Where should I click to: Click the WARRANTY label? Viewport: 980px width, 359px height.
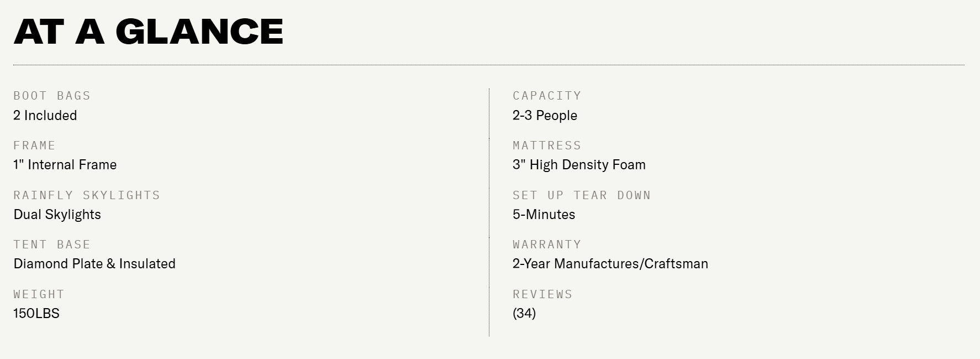[547, 244]
